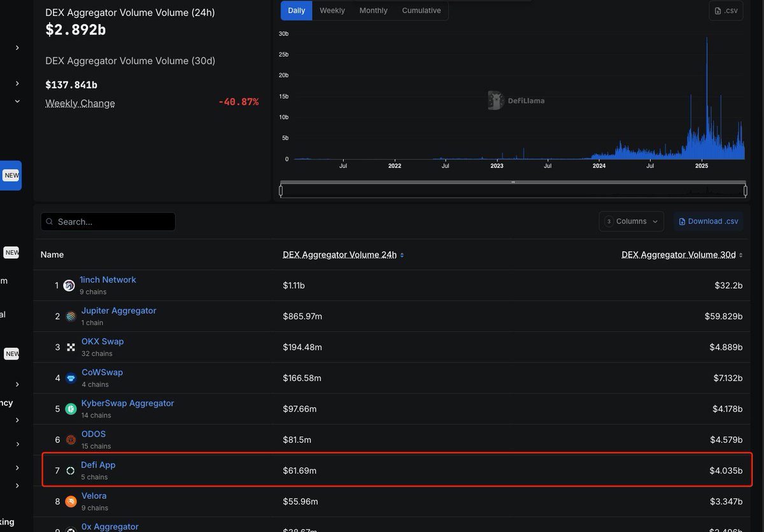Click the file icon on chart .csv button
This screenshot has height=532, width=764.
[x=718, y=11]
